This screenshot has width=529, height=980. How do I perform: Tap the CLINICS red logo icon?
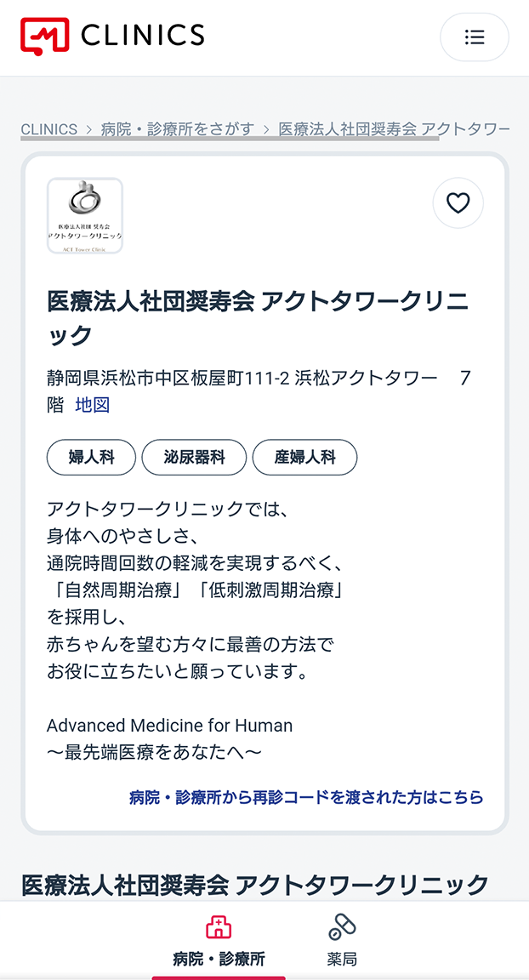[44, 37]
